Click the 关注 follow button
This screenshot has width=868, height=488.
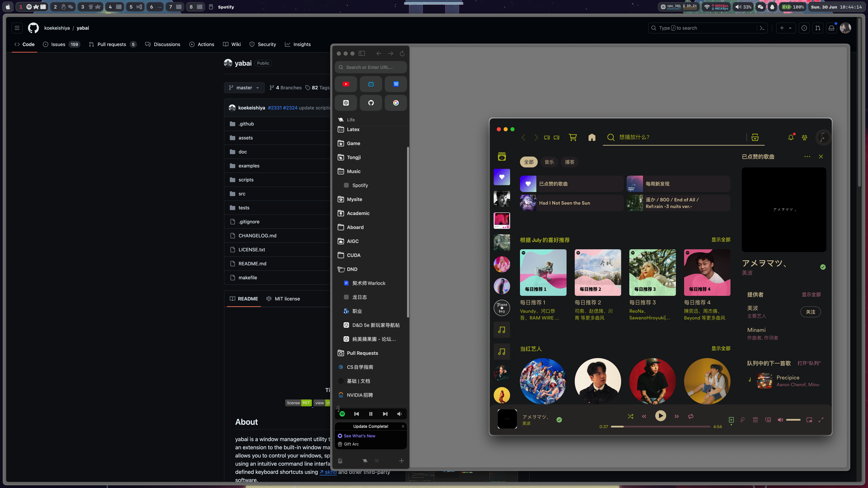pyautogui.click(x=810, y=312)
